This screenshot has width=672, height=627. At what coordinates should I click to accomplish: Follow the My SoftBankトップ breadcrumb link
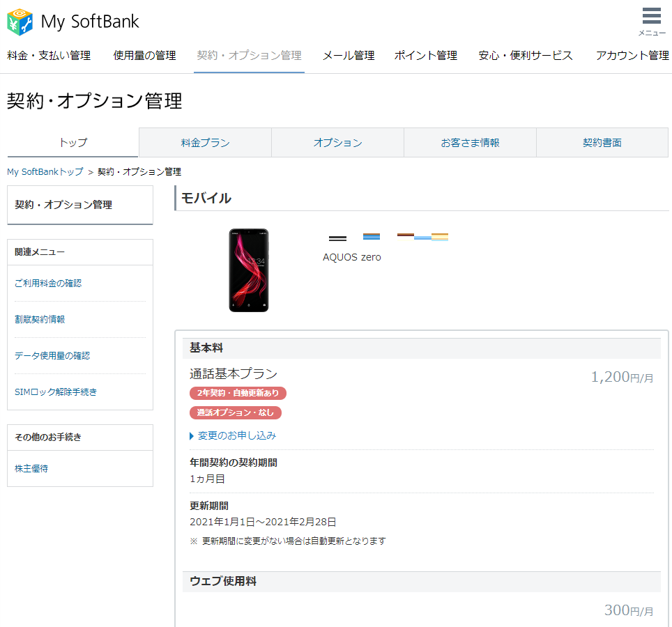45,172
